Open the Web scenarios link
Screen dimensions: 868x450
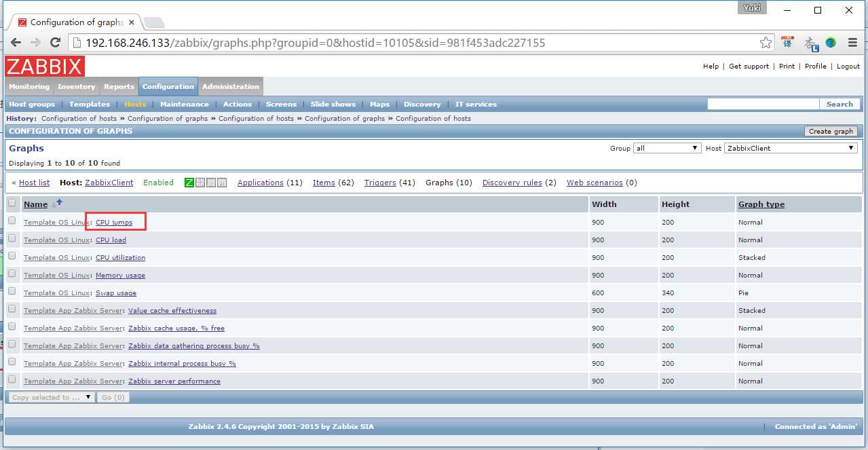[595, 183]
